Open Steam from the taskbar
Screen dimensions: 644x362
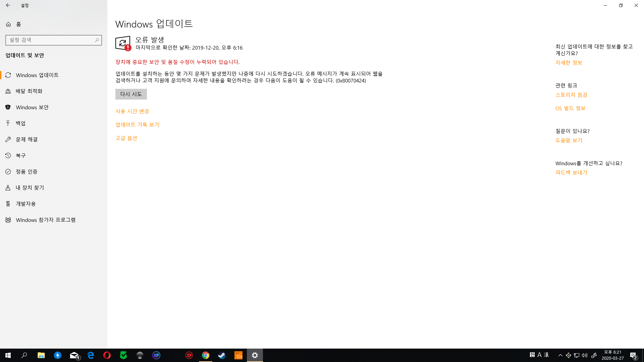222,355
